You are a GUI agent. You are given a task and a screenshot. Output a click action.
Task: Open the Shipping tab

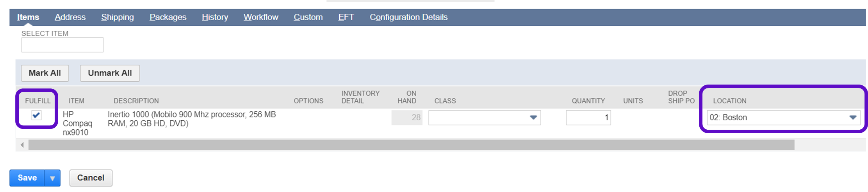(118, 17)
